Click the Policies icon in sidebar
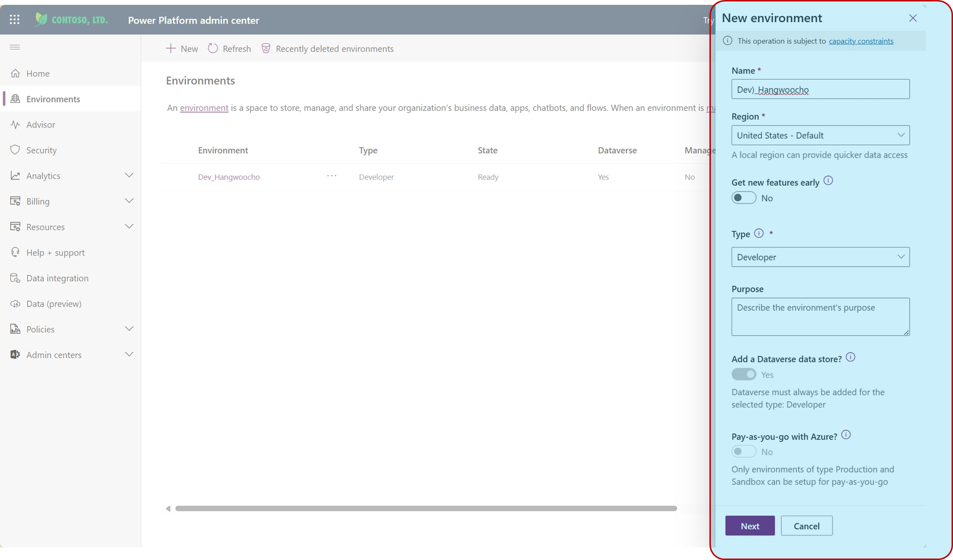Screen dimensions: 953x560 click(x=15, y=329)
